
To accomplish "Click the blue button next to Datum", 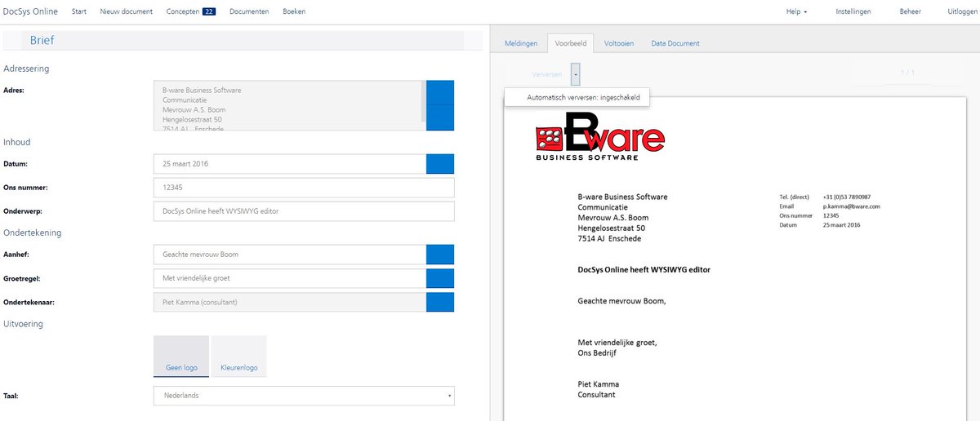I will point(440,163).
